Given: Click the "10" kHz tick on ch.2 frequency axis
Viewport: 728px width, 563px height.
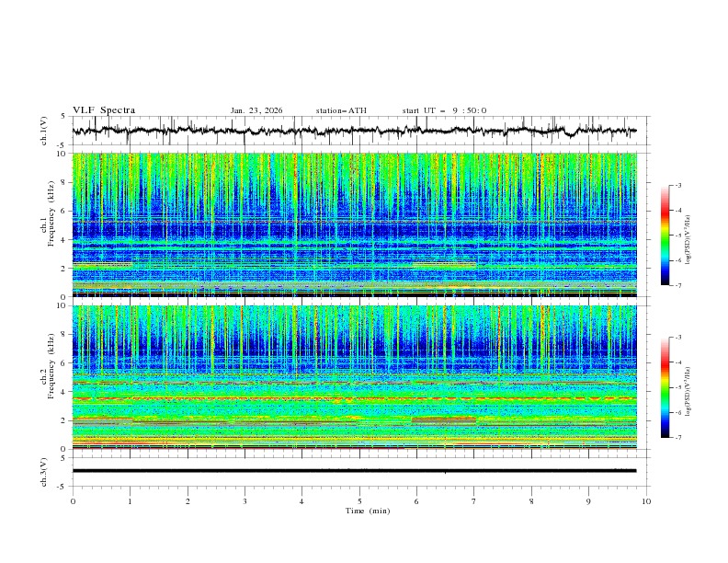Looking at the screenshot, I should [x=63, y=305].
